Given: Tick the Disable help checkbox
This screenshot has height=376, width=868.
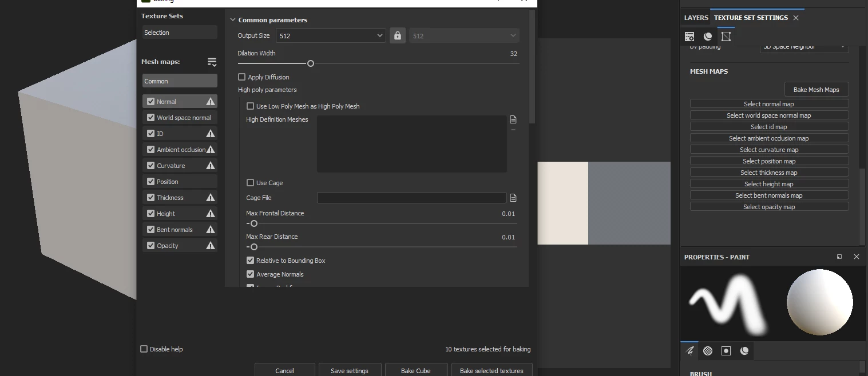Looking at the screenshot, I should pos(144,349).
